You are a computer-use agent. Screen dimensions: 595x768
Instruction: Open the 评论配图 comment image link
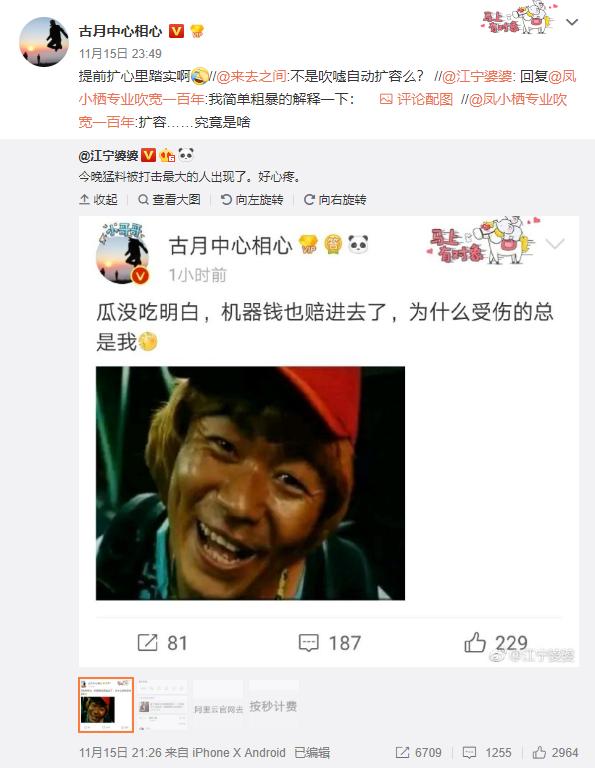(x=416, y=99)
